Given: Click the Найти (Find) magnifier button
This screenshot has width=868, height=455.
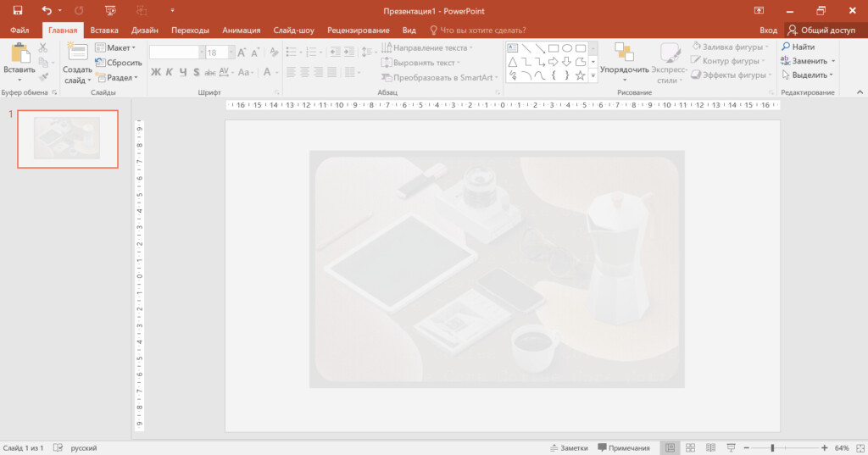Looking at the screenshot, I should [x=798, y=47].
